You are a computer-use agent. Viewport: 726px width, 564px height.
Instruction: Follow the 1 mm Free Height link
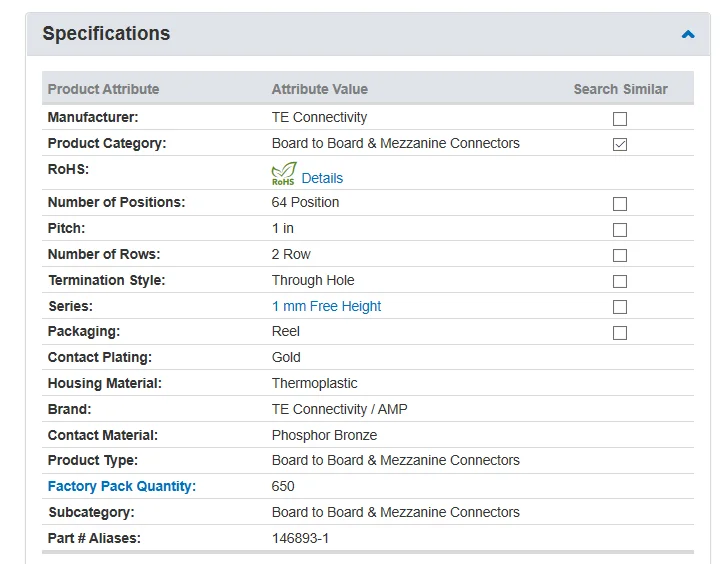click(326, 306)
